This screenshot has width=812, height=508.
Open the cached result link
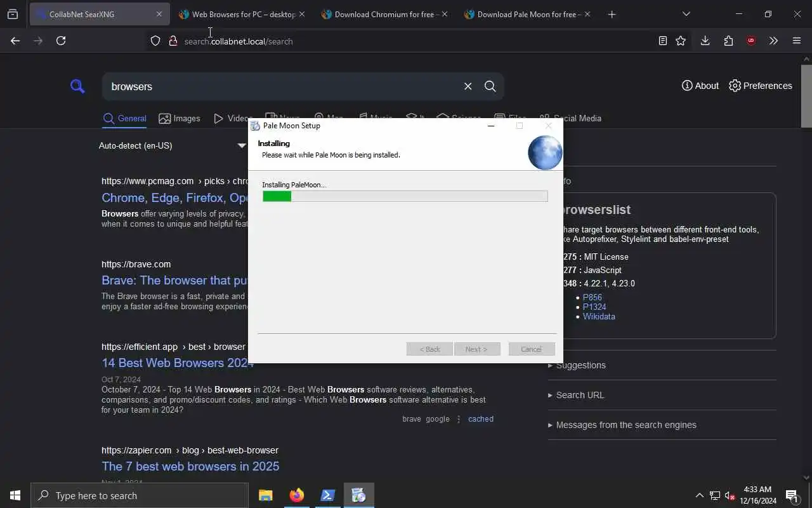481,419
